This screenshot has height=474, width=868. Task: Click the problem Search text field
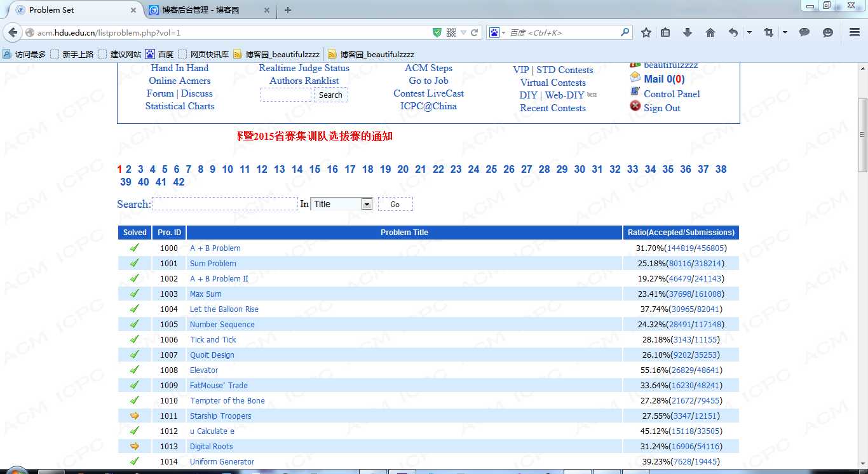225,203
